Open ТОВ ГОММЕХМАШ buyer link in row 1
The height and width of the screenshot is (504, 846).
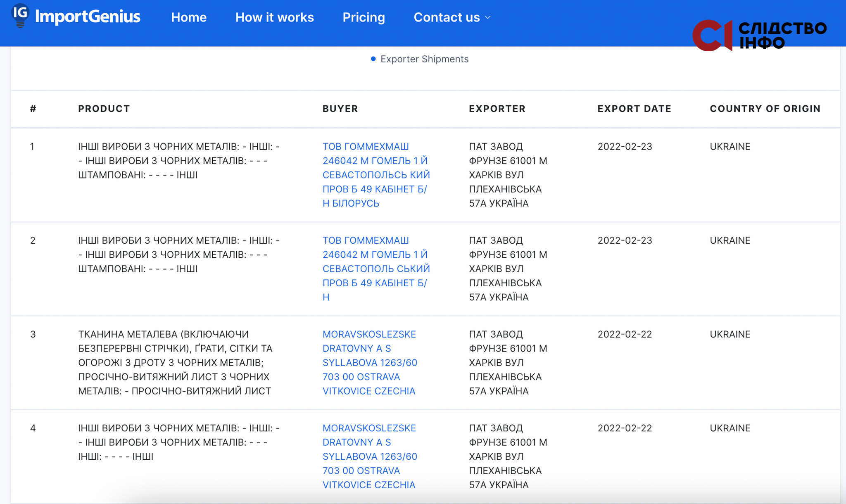(376, 175)
